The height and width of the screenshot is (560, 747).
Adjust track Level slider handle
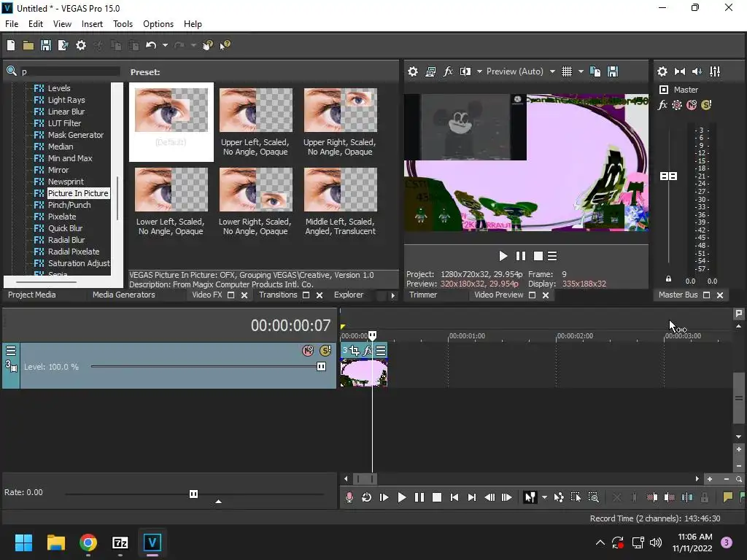pos(321,367)
